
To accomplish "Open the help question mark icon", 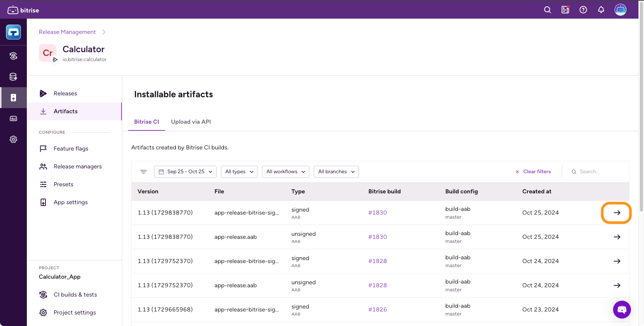I will 583,10.
